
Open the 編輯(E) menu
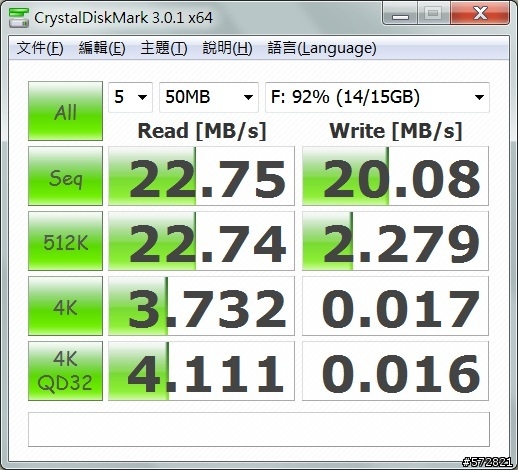(102, 48)
